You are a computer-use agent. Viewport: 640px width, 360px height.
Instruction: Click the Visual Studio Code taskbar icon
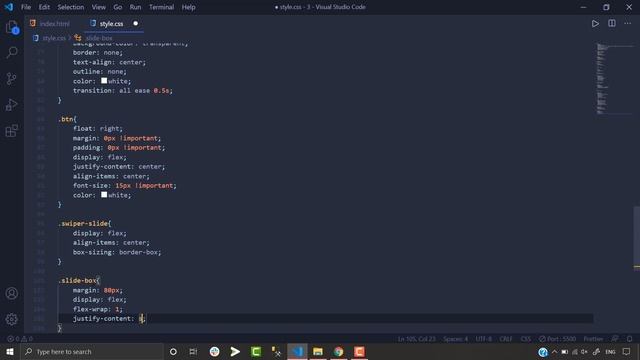[297, 351]
